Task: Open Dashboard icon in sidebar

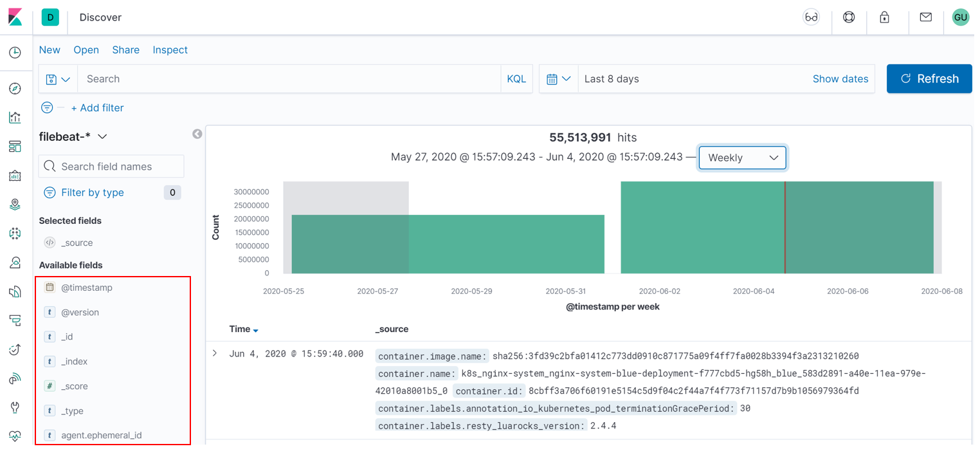Action: [15, 147]
